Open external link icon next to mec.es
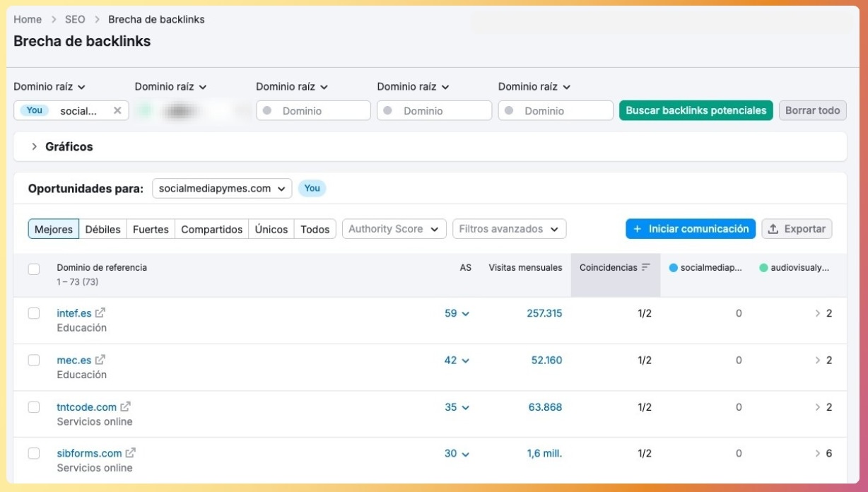The height and width of the screenshot is (492, 868). click(x=100, y=361)
